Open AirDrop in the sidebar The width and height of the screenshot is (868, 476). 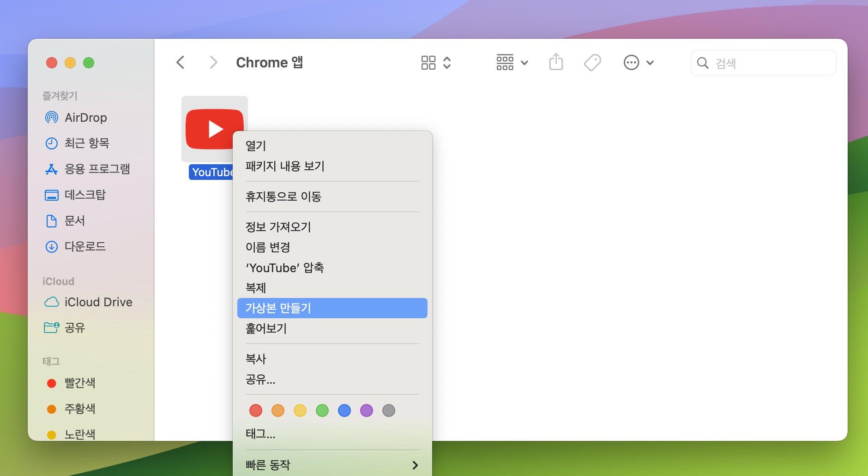coord(86,118)
